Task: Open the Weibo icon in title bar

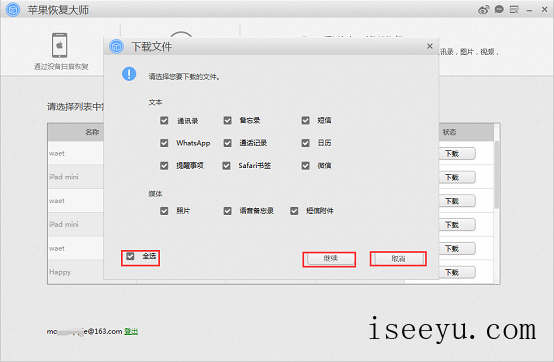Action: [x=483, y=10]
